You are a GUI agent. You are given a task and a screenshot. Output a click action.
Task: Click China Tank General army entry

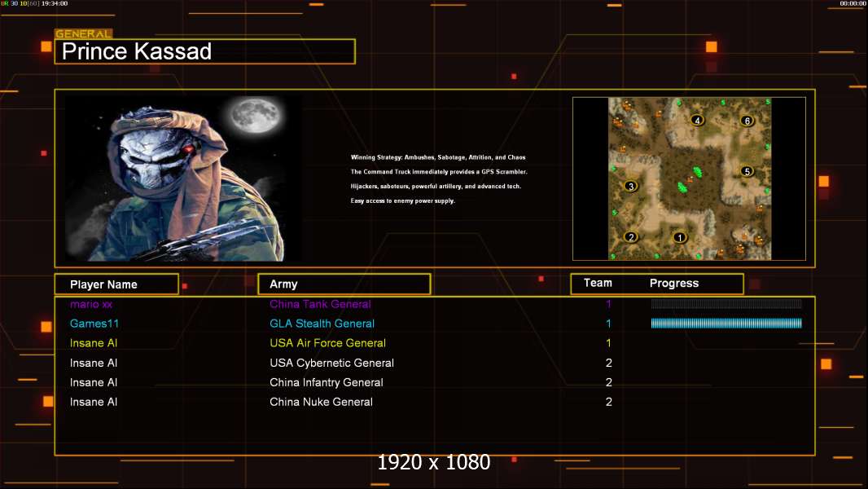coord(320,304)
